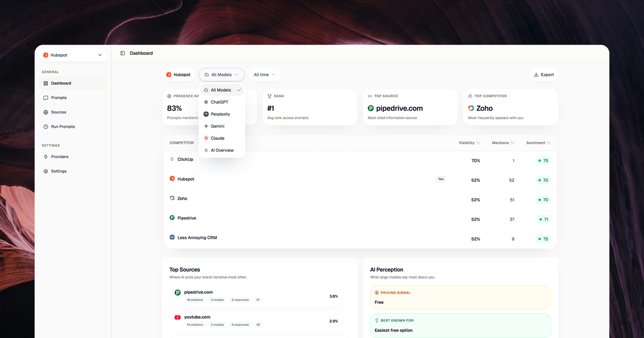Viewport: 644px width, 338px height.
Task: Click the download icon on Export
Action: pyautogui.click(x=536, y=75)
